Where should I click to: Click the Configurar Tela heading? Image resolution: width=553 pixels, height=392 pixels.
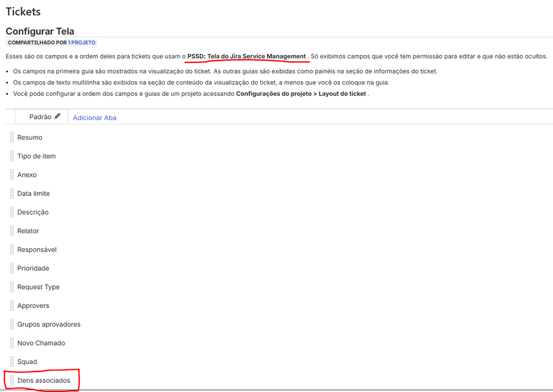coord(40,32)
